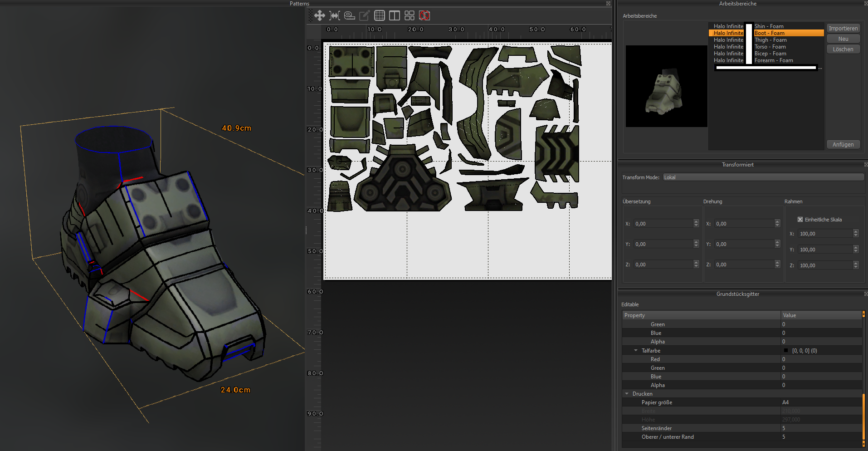Click the Neu button
Viewport: 868px width, 451px height.
coord(843,39)
